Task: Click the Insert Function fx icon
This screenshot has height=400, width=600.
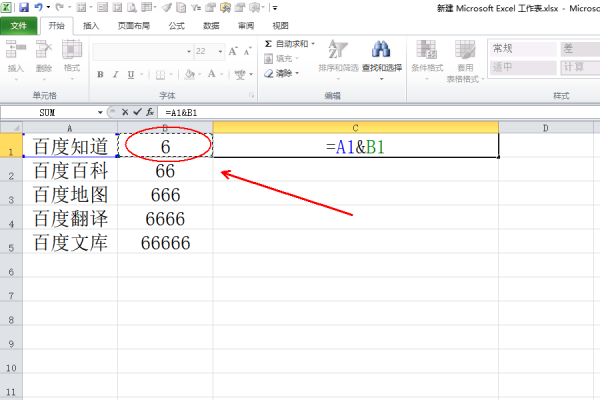Action: [150, 112]
